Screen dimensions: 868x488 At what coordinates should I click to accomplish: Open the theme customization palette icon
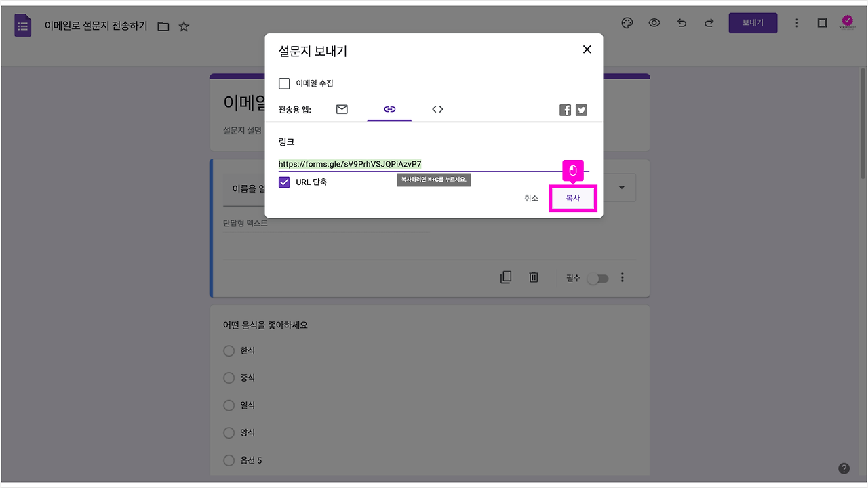click(627, 22)
